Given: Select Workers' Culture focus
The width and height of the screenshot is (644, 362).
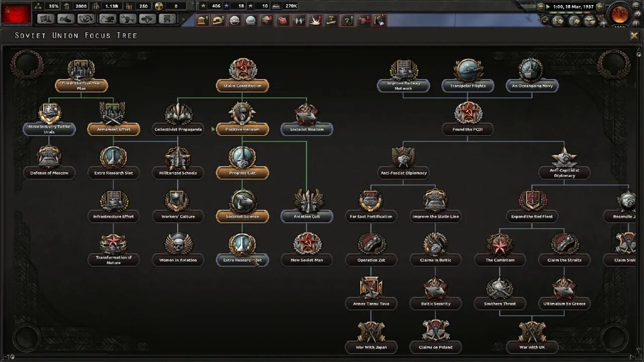Looking at the screenshot, I should pos(178,207).
